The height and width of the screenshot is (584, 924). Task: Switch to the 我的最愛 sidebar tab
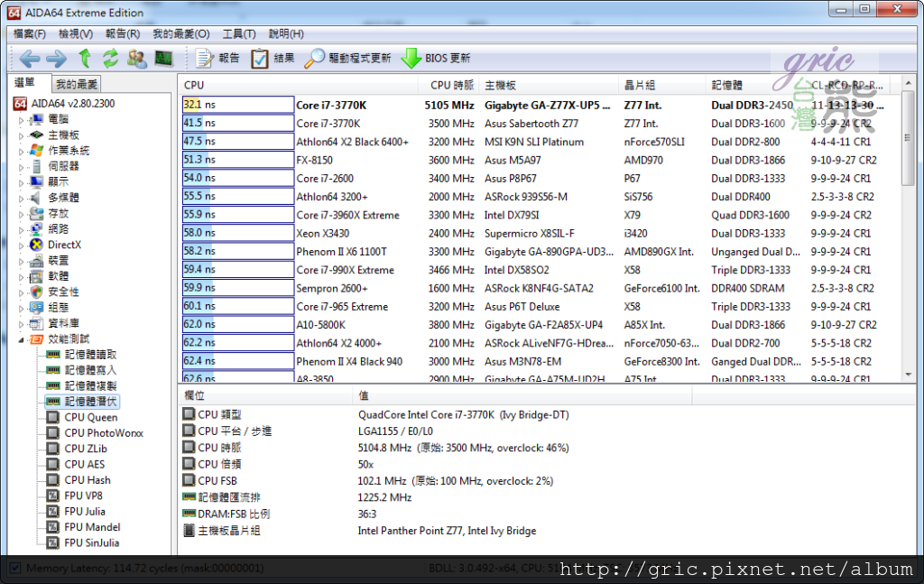click(76, 84)
